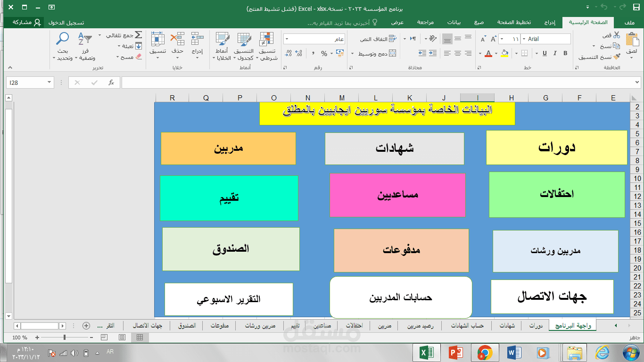Click the Copy (نسخ) icon
The width and height of the screenshot is (644, 362).
coord(617,46)
